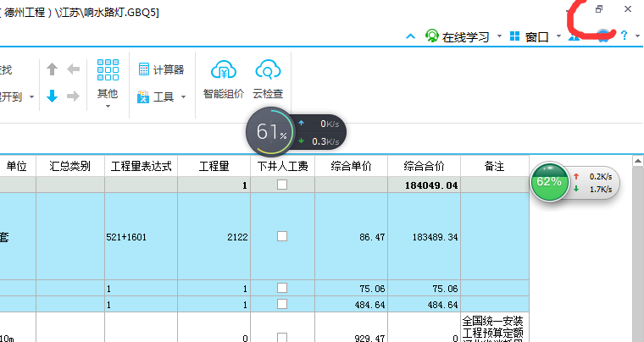The height and width of the screenshot is (342, 644).
Task: Select the unit price cell 929.47
Action: (x=351, y=328)
